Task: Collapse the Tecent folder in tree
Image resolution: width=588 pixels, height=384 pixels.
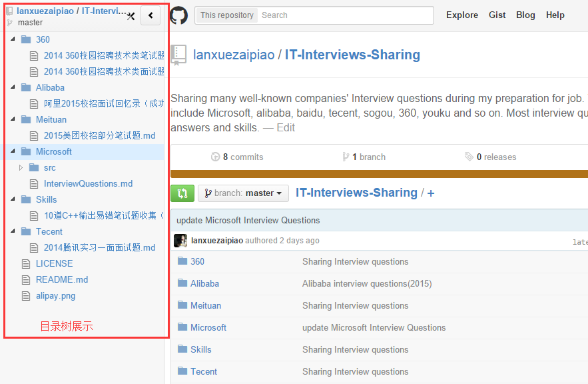Action: [13, 231]
